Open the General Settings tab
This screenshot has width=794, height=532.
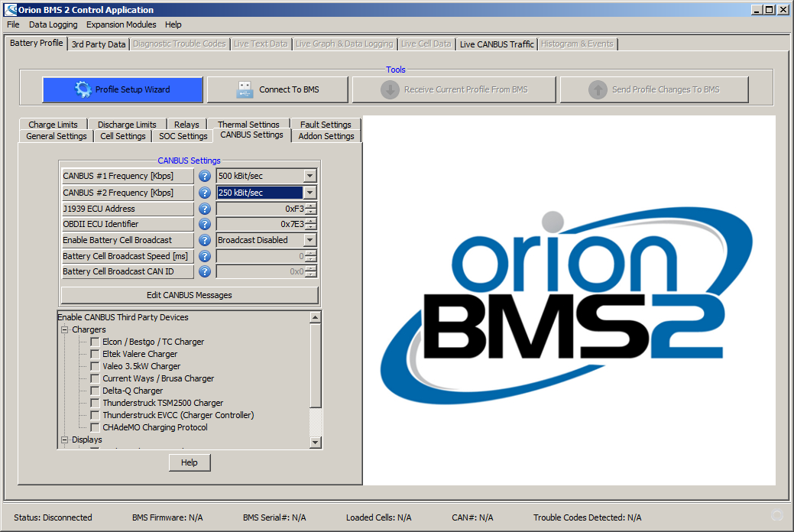pos(57,136)
